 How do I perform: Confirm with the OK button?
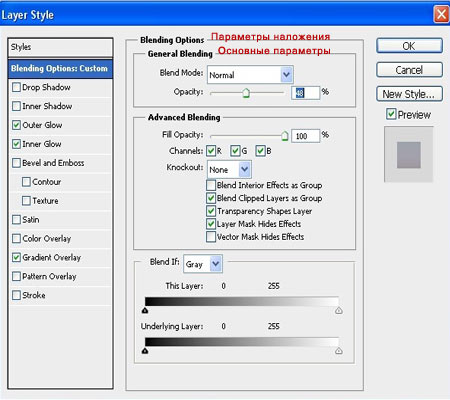click(x=409, y=46)
